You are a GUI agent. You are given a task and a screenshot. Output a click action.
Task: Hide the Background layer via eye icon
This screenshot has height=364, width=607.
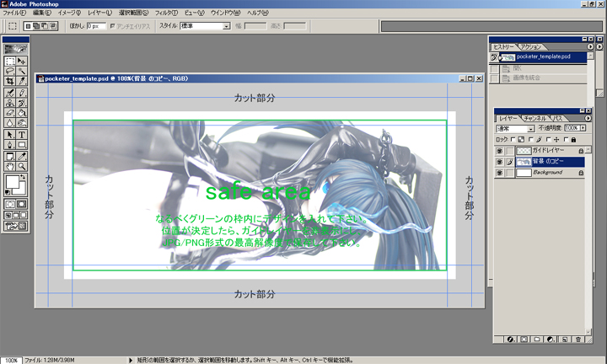click(x=499, y=173)
